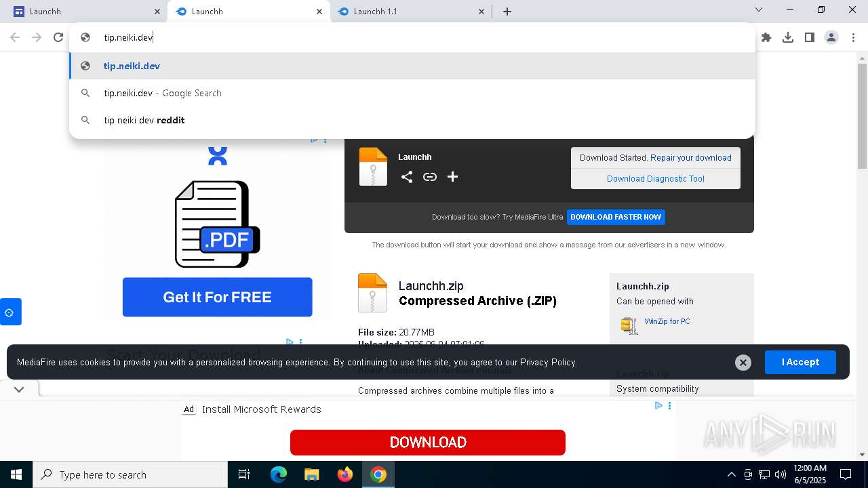The width and height of the screenshot is (868, 488).
Task: Click the Repair your download link
Action: pos(691,157)
